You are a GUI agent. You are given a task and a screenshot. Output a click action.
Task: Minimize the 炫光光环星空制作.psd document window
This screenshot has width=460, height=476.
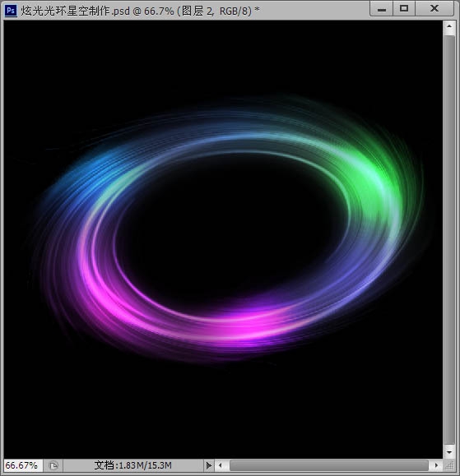tap(382, 9)
